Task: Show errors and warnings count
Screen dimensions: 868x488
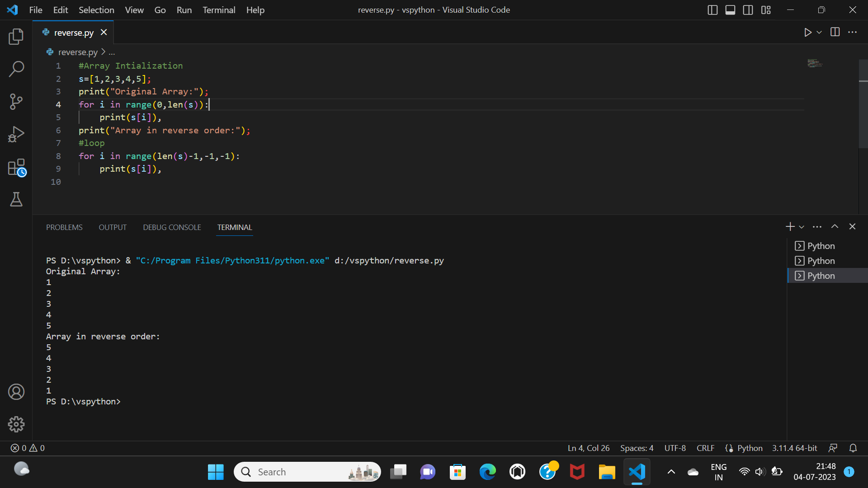Action: click(28, 448)
